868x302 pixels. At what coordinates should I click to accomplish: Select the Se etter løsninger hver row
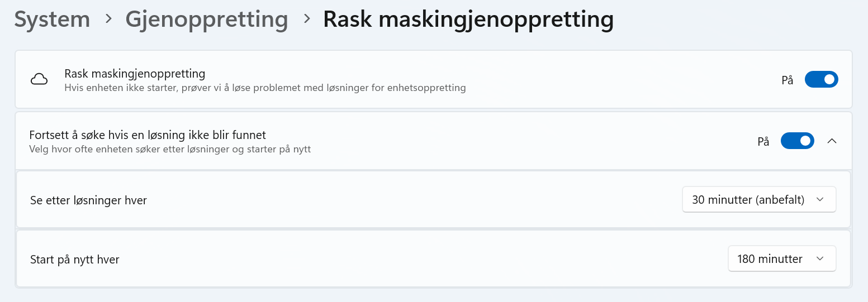coord(434,200)
